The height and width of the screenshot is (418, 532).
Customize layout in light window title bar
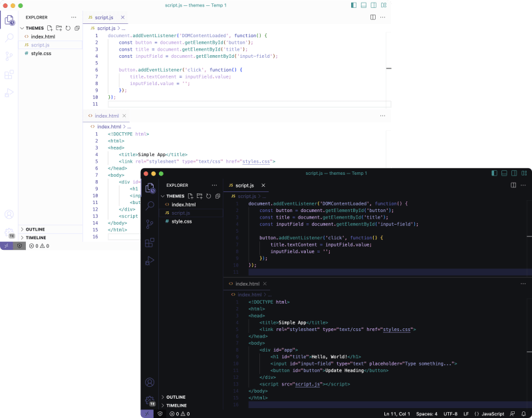[384, 5]
